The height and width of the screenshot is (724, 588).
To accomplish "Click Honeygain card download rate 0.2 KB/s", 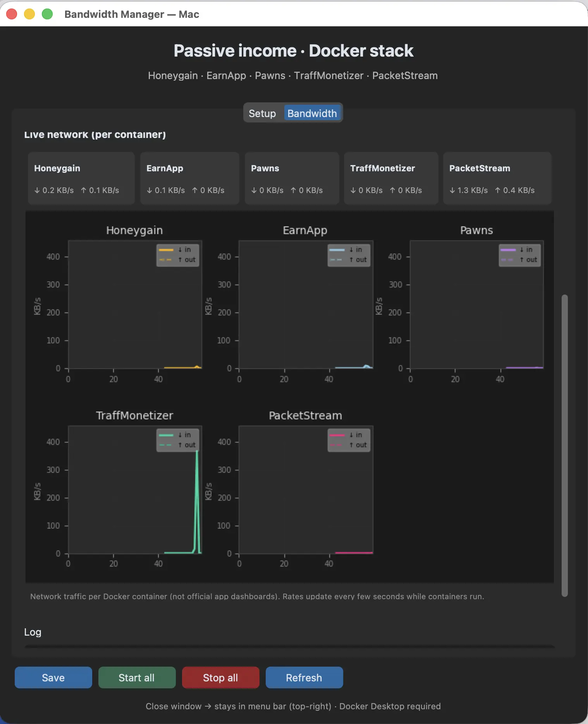I will (54, 190).
